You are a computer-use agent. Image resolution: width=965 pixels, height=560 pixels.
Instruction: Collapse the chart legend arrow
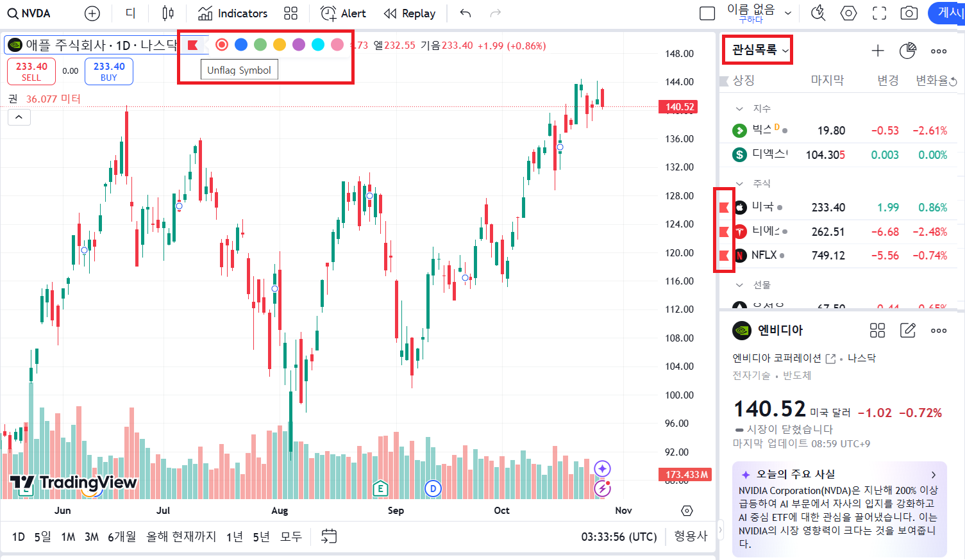click(x=19, y=117)
